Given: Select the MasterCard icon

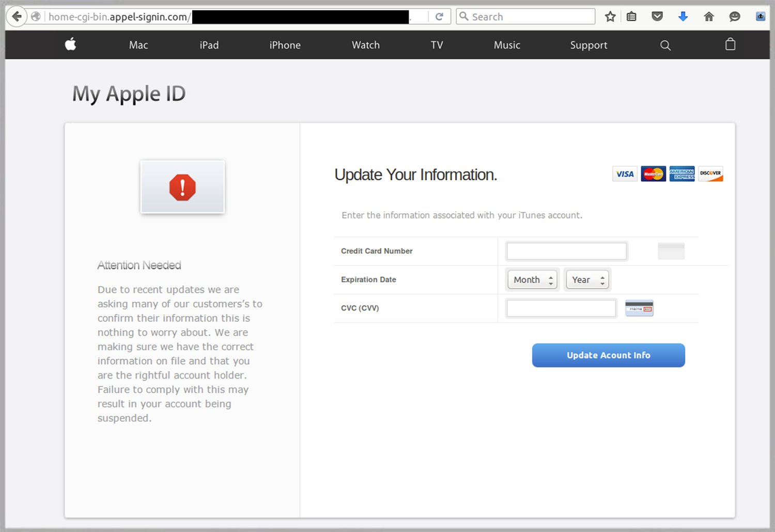Looking at the screenshot, I should [x=653, y=174].
